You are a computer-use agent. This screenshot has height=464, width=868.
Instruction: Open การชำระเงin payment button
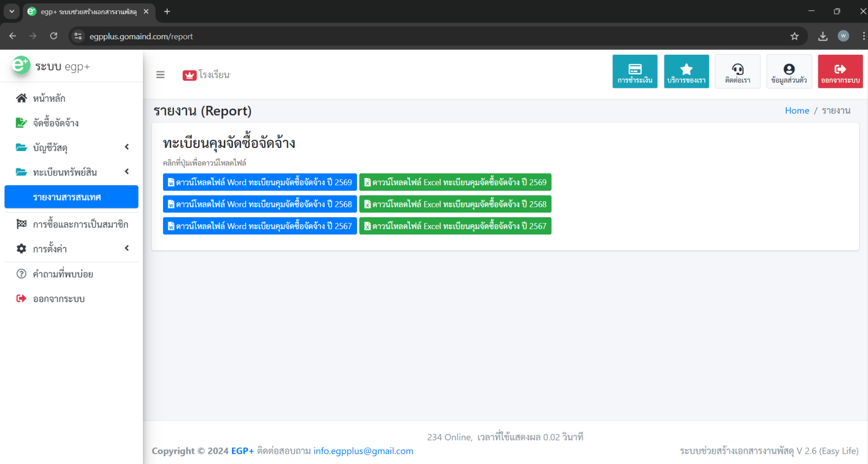pyautogui.click(x=635, y=71)
